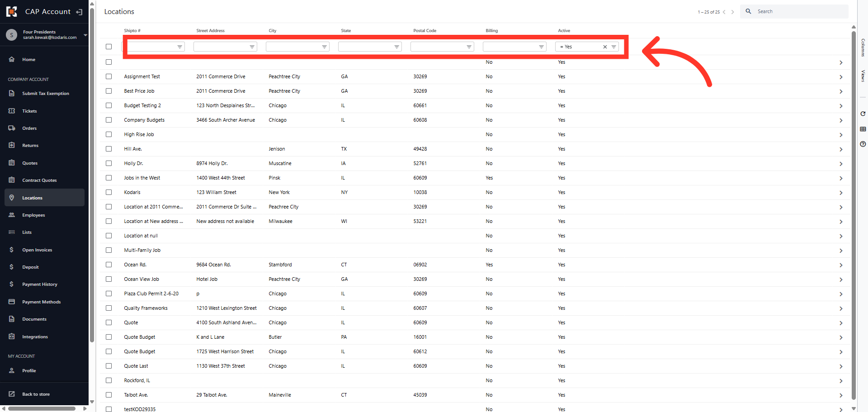Viewport: 868px width, 412px height.
Task: Click the Back to store icon
Action: click(x=12, y=394)
